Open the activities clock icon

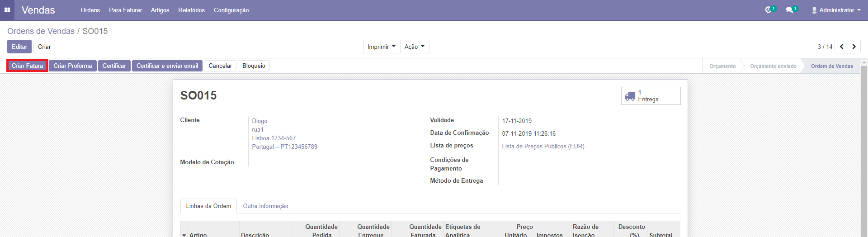click(768, 10)
